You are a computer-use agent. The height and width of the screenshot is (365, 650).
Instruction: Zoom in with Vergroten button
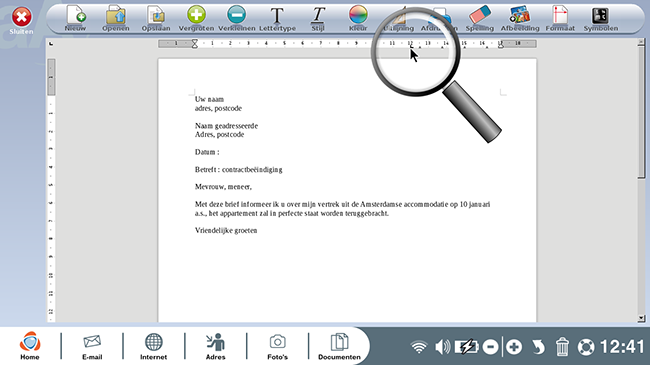click(196, 18)
